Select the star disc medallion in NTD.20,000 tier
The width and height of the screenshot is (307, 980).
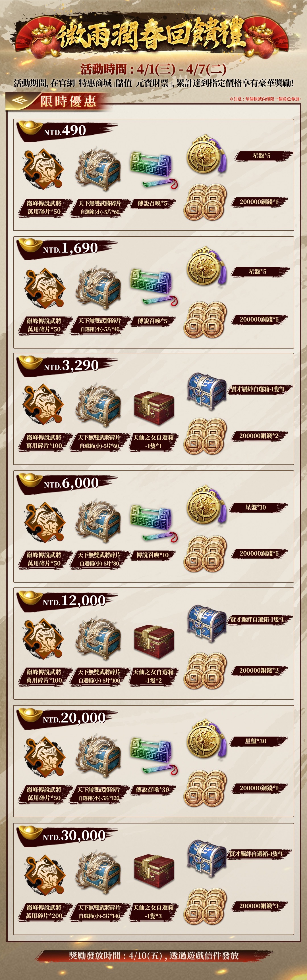(207, 740)
